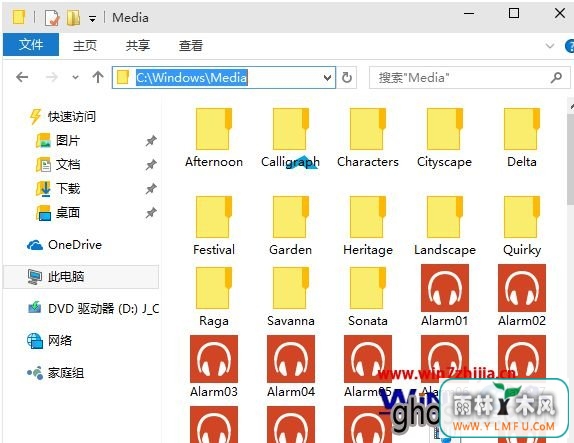The height and width of the screenshot is (443, 574).
Task: Open 桌面 in quick access
Action: click(x=58, y=212)
